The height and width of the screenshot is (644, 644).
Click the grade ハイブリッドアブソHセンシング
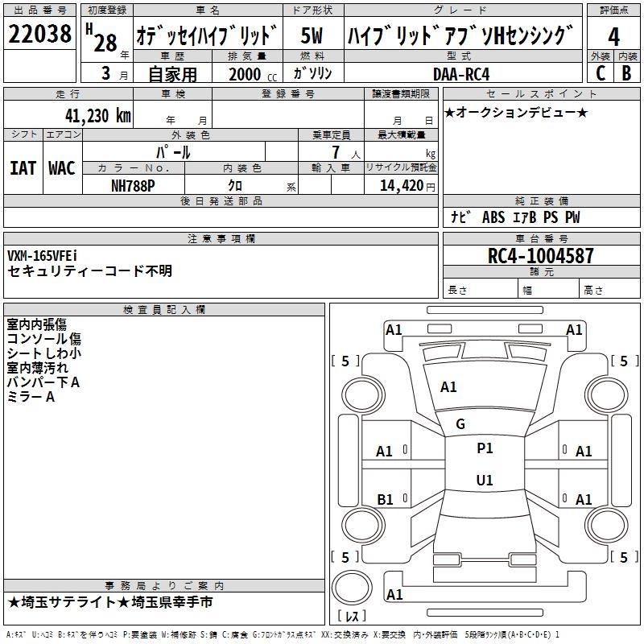coord(460,35)
